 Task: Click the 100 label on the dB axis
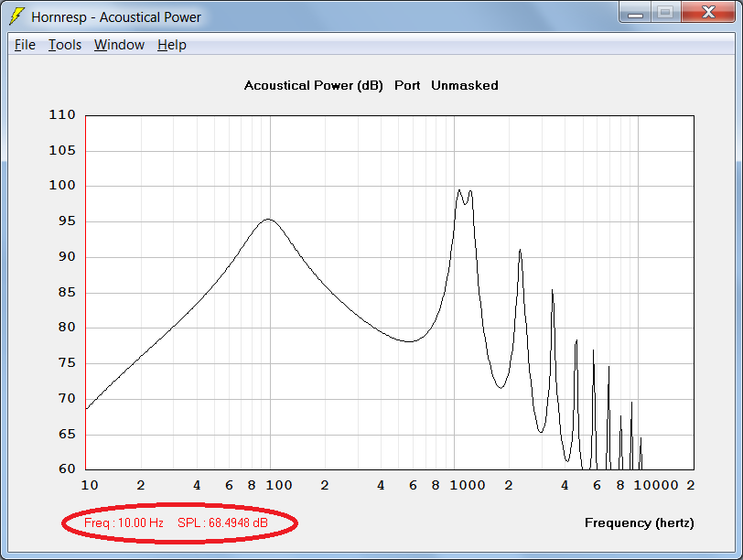coord(62,185)
